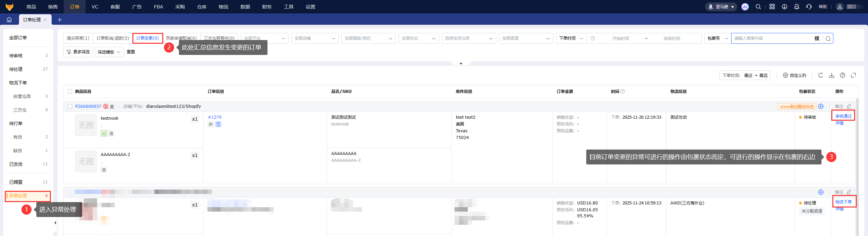The height and width of the screenshot is (236, 868).
Task: Select 异常处理 in the left sidebar
Action: tap(28, 196)
